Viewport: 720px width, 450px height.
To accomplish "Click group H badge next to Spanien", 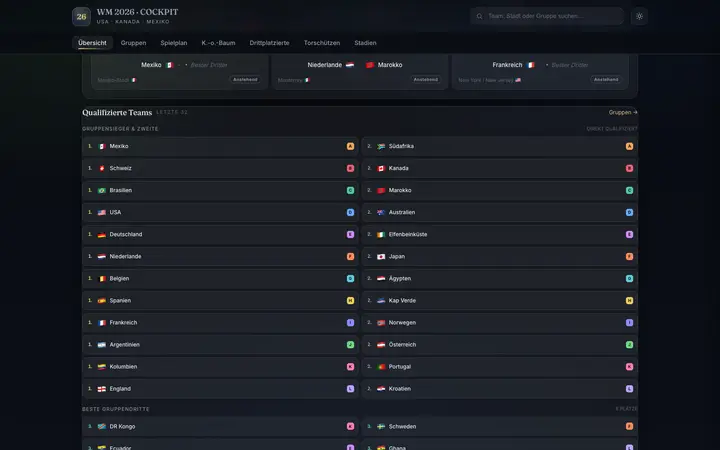I will (x=350, y=301).
